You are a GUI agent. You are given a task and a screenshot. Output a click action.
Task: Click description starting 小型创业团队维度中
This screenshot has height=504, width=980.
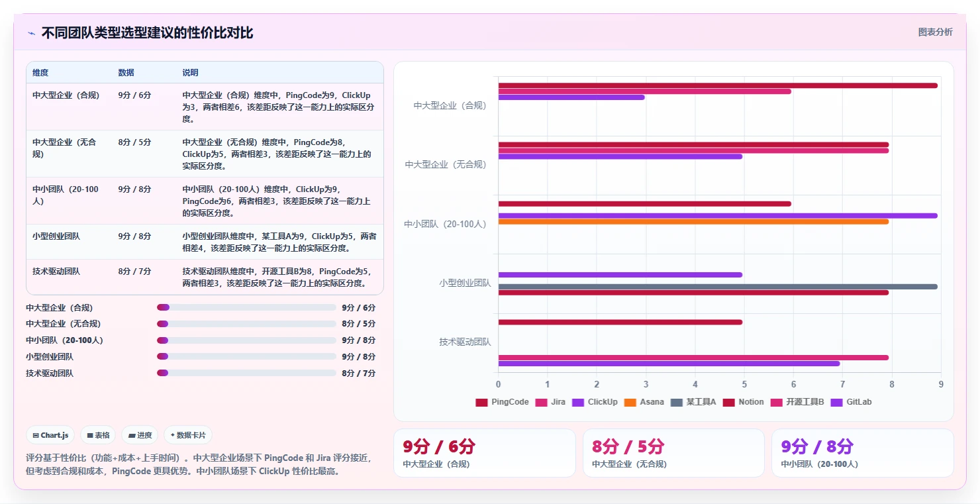279,242
